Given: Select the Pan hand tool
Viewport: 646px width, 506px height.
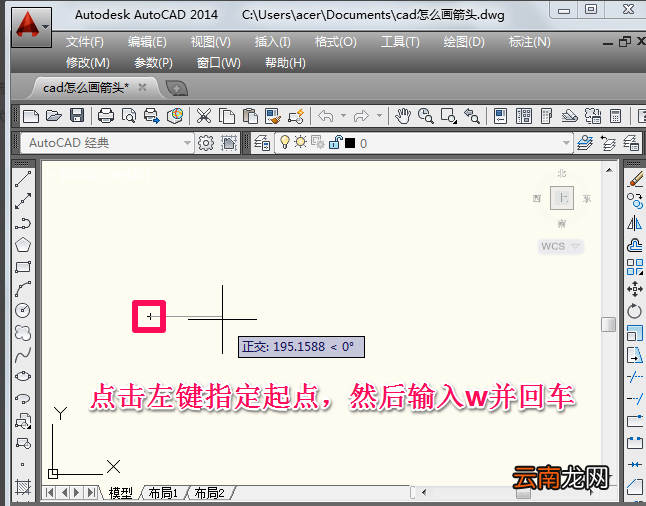Looking at the screenshot, I should [x=403, y=116].
